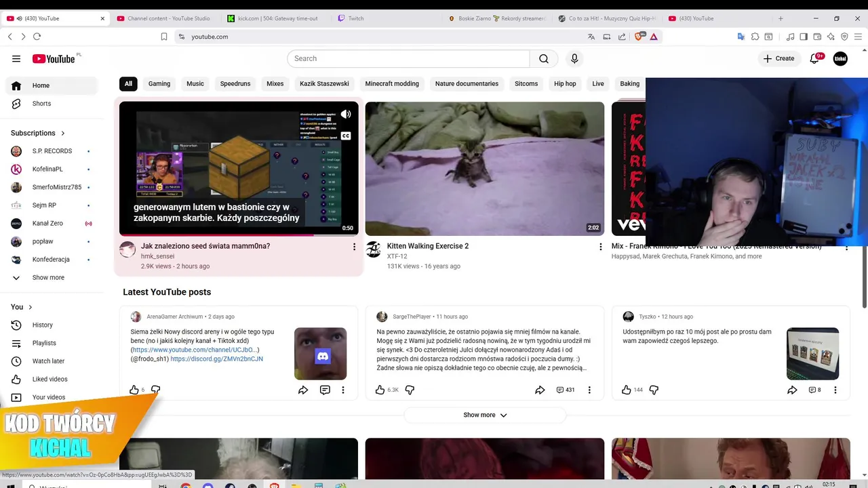Share the Tyszko post
This screenshot has width=868, height=488.
(x=792, y=390)
